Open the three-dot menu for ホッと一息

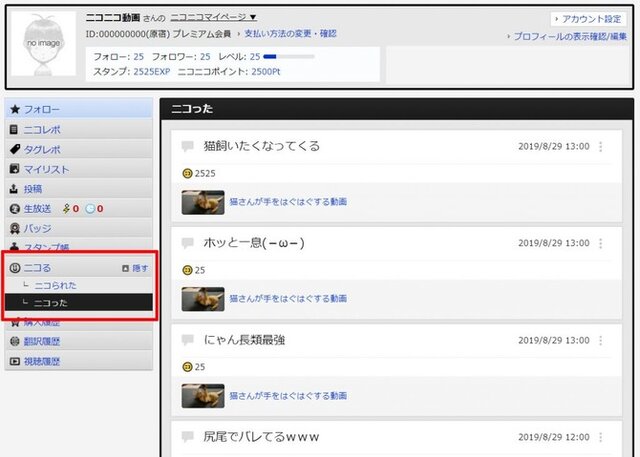[600, 243]
